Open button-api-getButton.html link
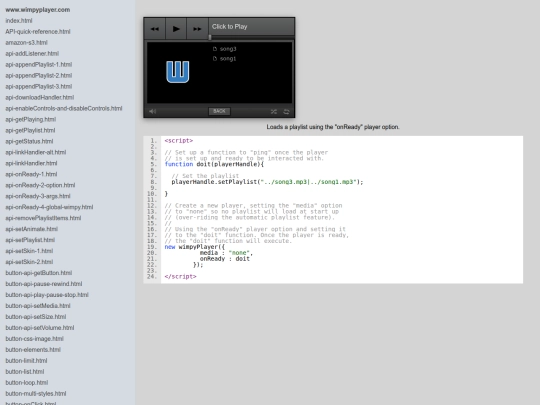 (x=39, y=273)
